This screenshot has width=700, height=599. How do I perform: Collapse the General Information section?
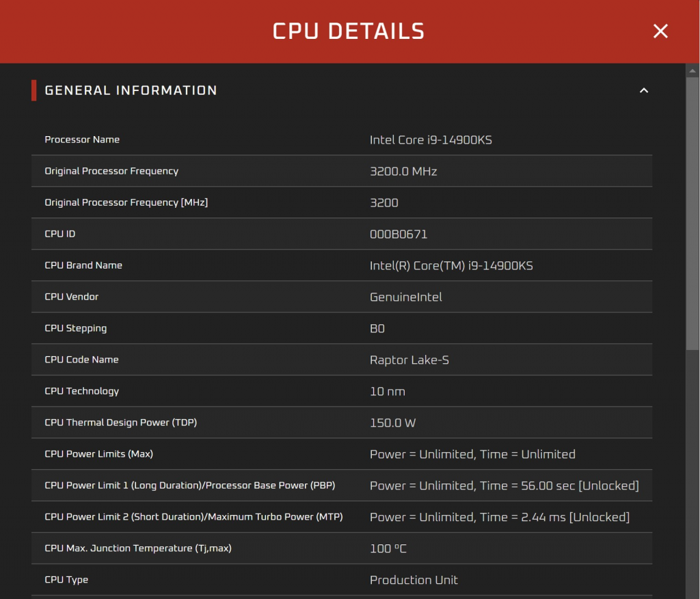coord(644,91)
